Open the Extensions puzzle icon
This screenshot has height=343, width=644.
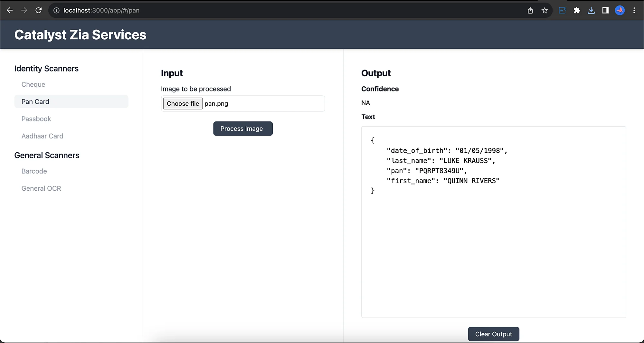577,10
